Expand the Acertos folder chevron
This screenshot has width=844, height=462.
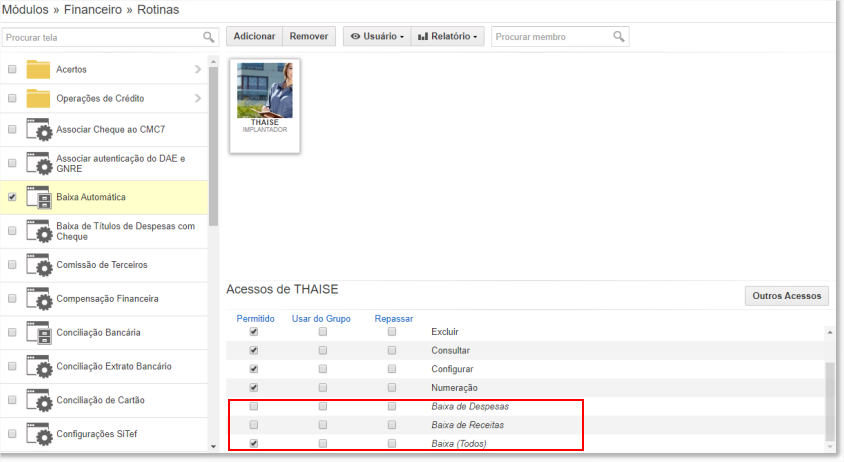(198, 69)
